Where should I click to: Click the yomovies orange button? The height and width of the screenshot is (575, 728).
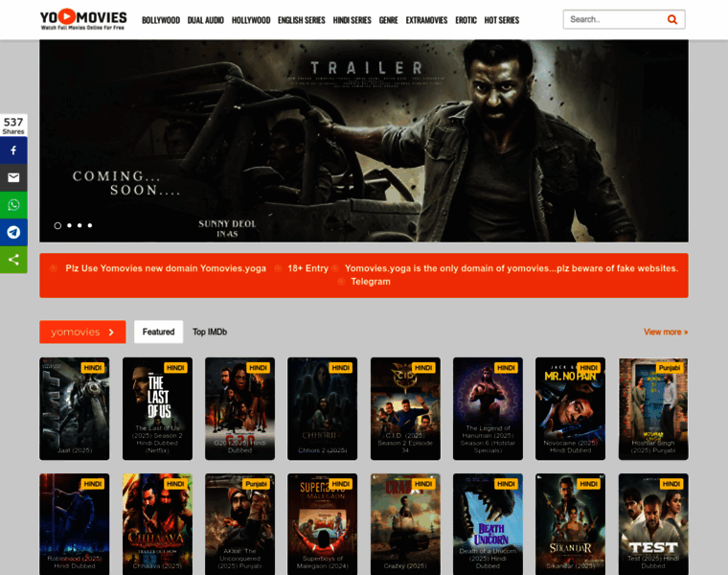point(82,332)
